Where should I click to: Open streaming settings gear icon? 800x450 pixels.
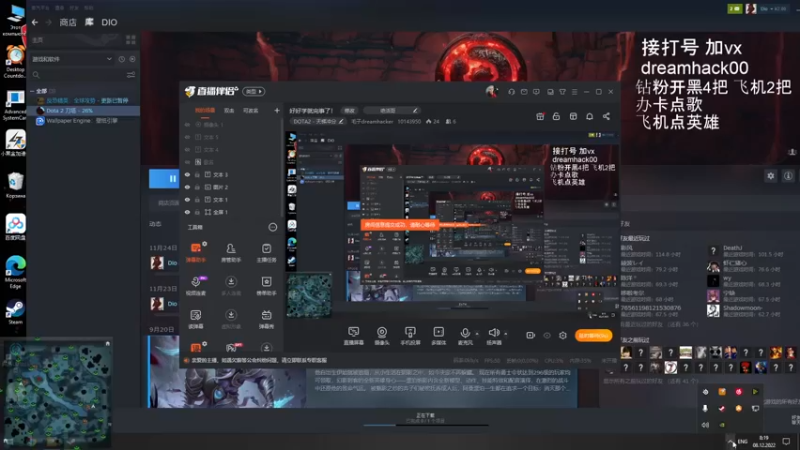[x=562, y=335]
